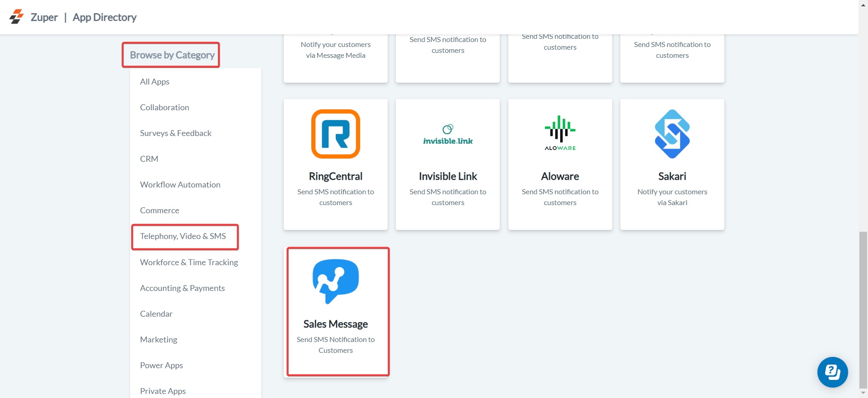Select the Workflow Automation category
Viewport: 868px width, 398px height.
180,185
